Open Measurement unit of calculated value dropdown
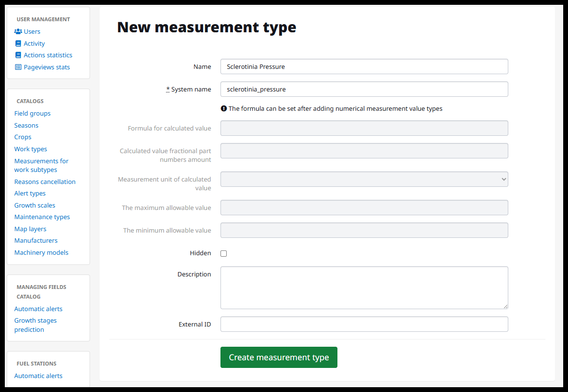Viewport: 568px width, 392px height. pos(364,179)
